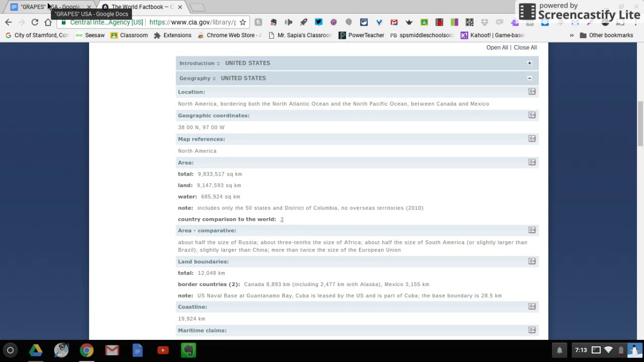Screen dimensions: 644x362
Task: Open field listing icon for Maritime claims
Action: (x=532, y=330)
